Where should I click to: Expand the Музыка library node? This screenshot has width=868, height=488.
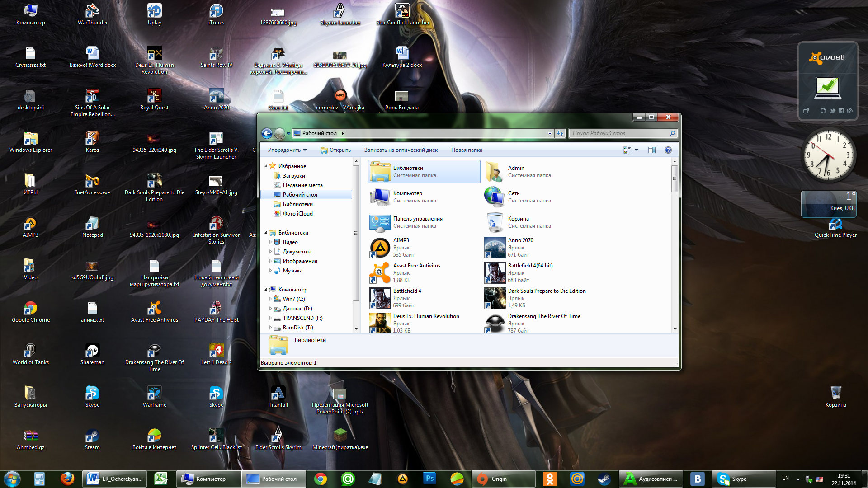270,271
